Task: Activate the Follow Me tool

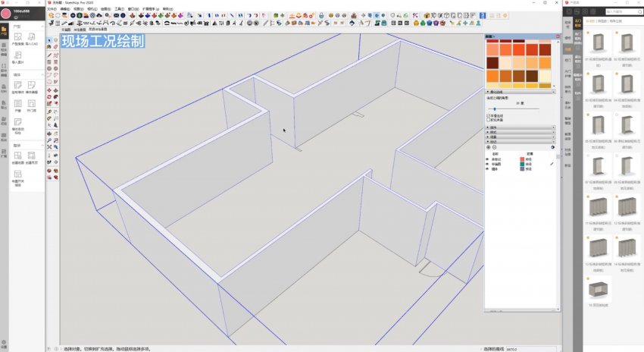Action: pyautogui.click(x=55, y=96)
